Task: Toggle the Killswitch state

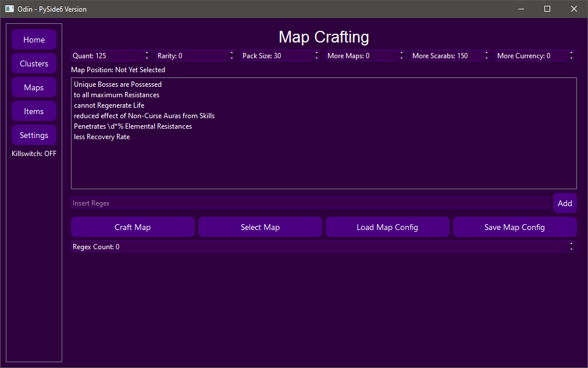Action: click(34, 153)
